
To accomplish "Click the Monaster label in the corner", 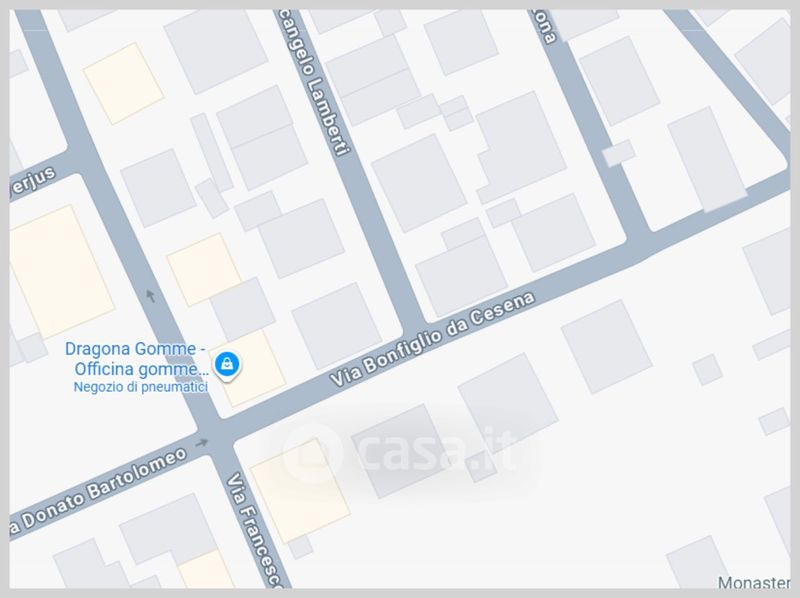I will click(754, 582).
